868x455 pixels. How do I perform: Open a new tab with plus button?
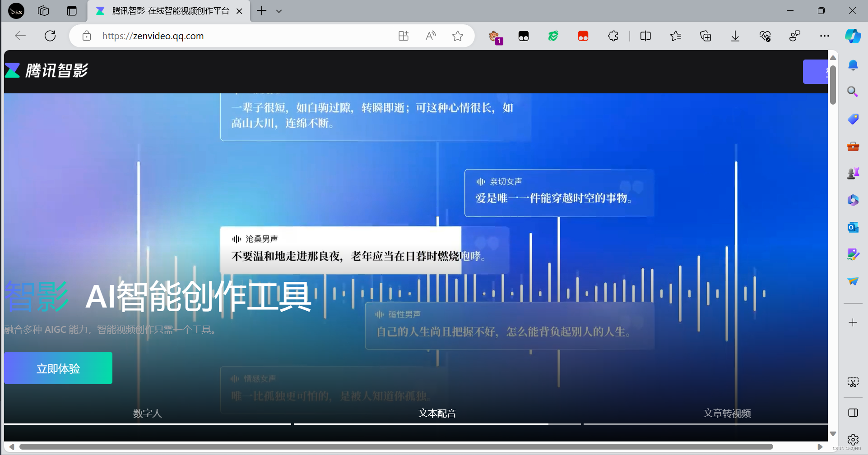pos(261,11)
